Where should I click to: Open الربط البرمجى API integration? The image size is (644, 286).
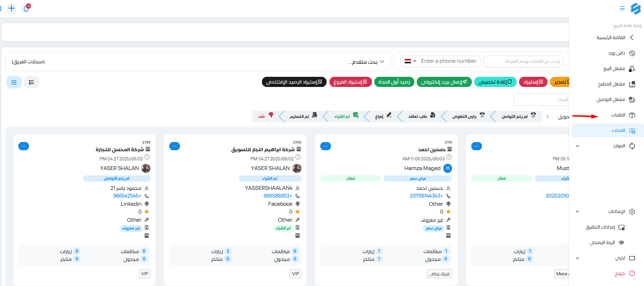[606, 243]
